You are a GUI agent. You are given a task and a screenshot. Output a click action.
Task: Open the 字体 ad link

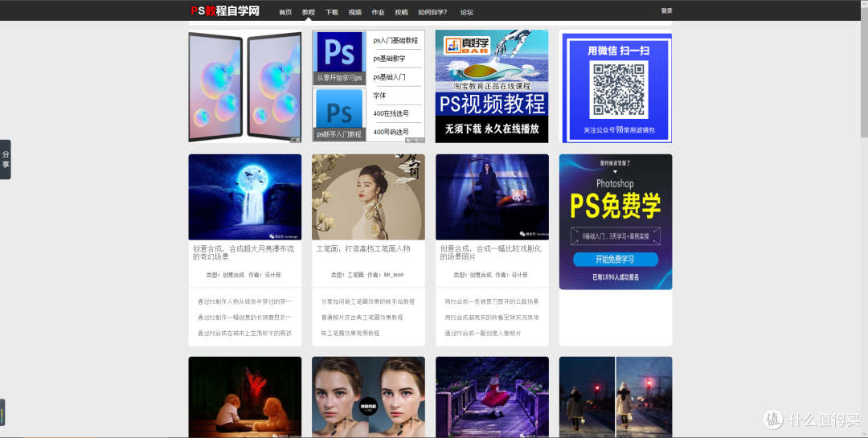[379, 96]
